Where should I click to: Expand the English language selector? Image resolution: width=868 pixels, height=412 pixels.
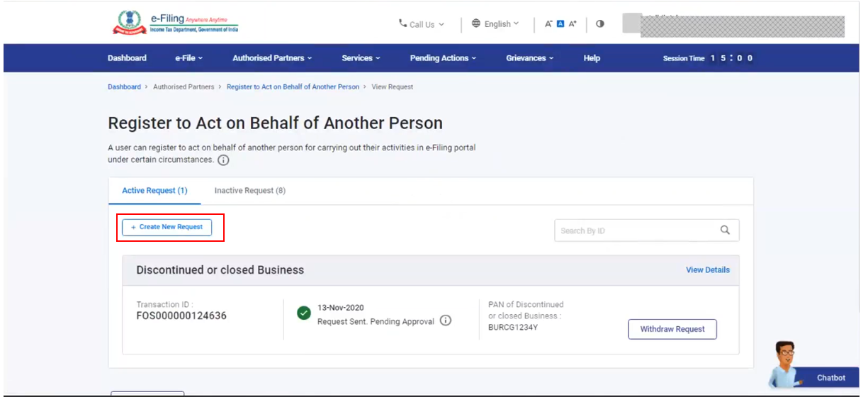point(495,24)
